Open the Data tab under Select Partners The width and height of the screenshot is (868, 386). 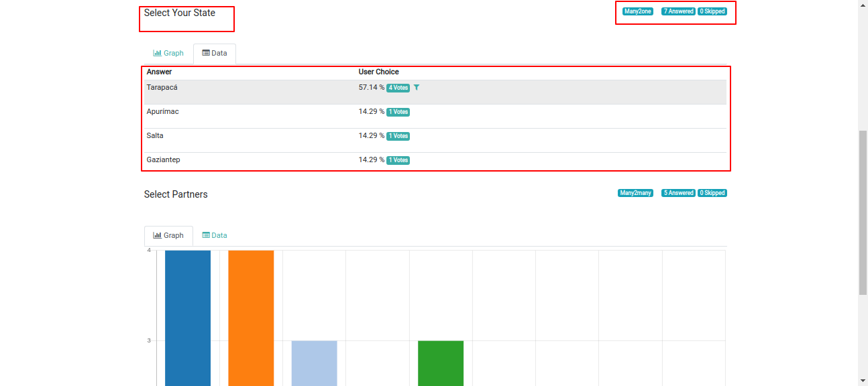[215, 236]
